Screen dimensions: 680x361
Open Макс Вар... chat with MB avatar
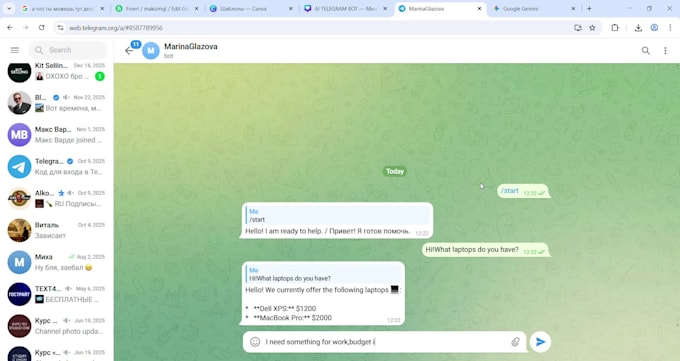(57, 135)
